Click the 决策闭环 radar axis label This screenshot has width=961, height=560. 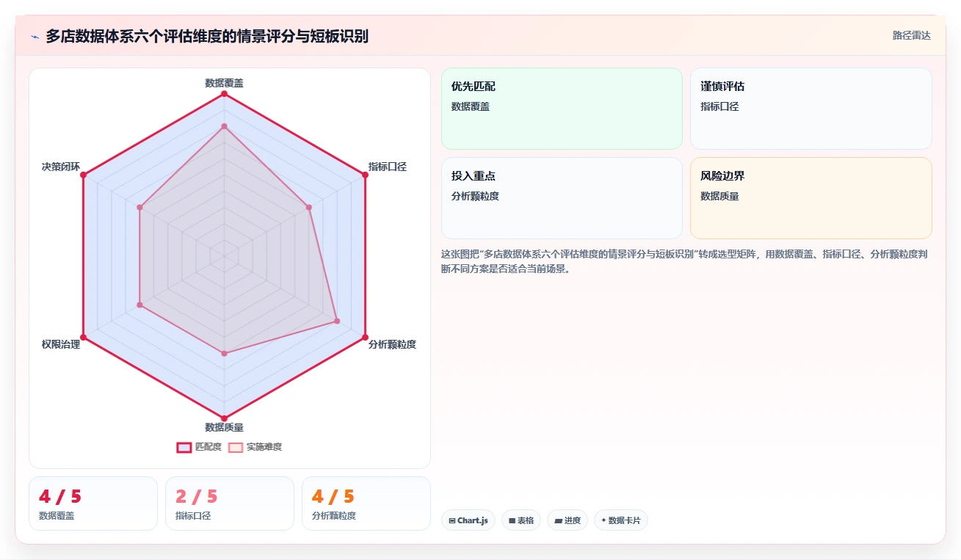click(x=61, y=167)
